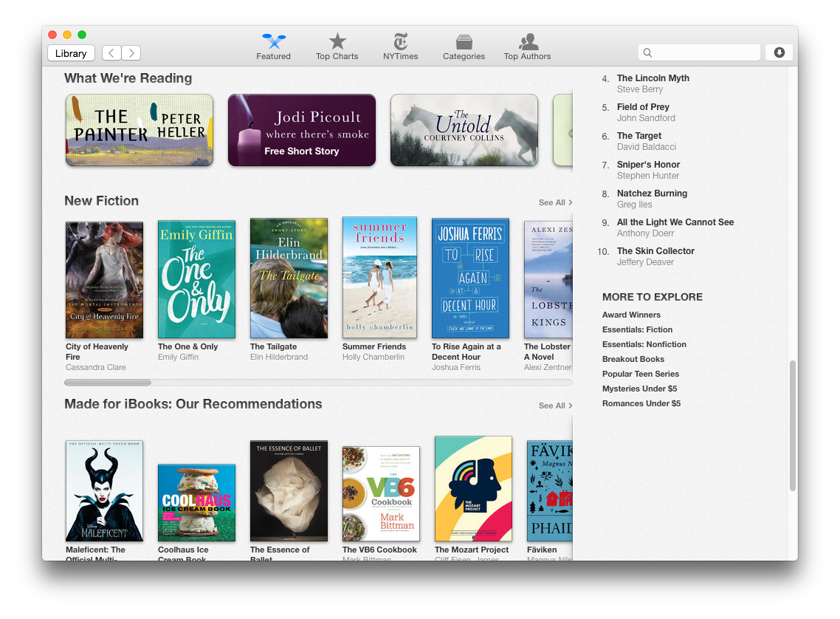Expand Made for iBooks See All
The height and width of the screenshot is (619, 840).
coord(556,406)
